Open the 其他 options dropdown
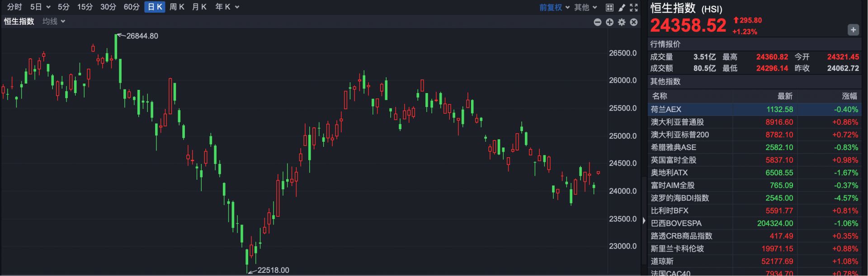Image resolution: width=868 pixels, height=276 pixels. pyautogui.click(x=585, y=7)
